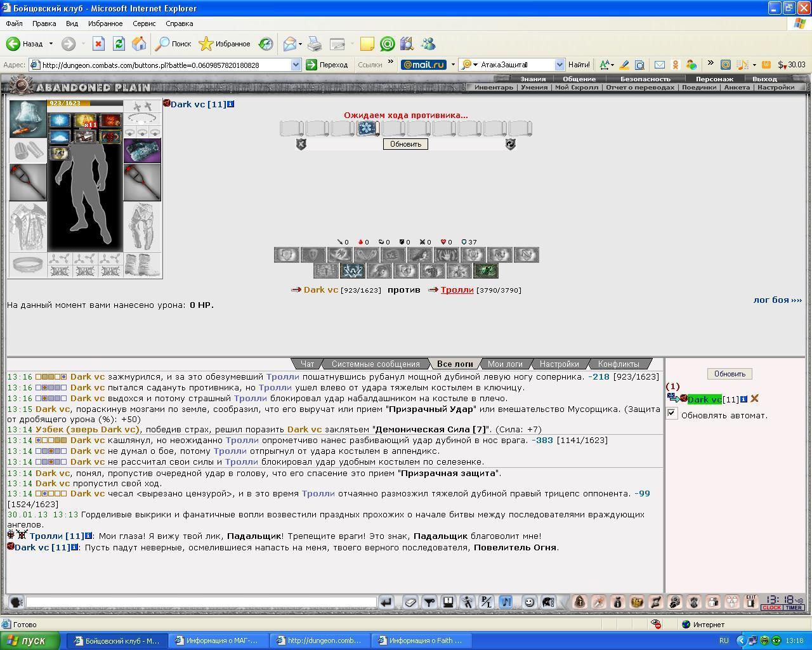Click the chat message input field
The width and height of the screenshot is (812, 650).
pos(201,602)
